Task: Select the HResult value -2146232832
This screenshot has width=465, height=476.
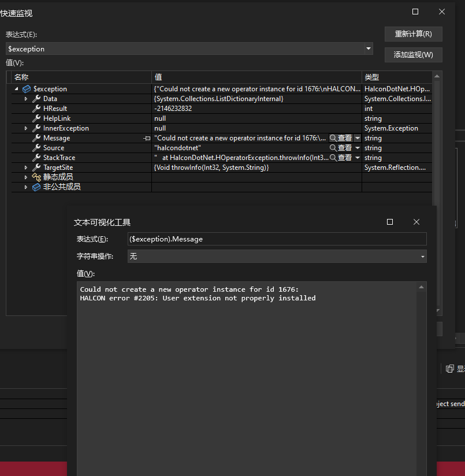Action: 173,109
